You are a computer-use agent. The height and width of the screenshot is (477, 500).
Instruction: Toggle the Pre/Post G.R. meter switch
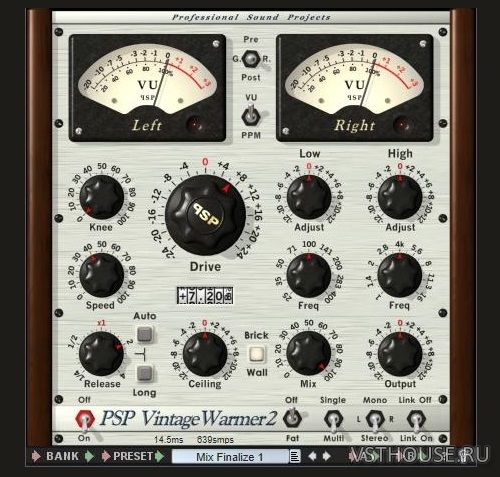pos(251,59)
